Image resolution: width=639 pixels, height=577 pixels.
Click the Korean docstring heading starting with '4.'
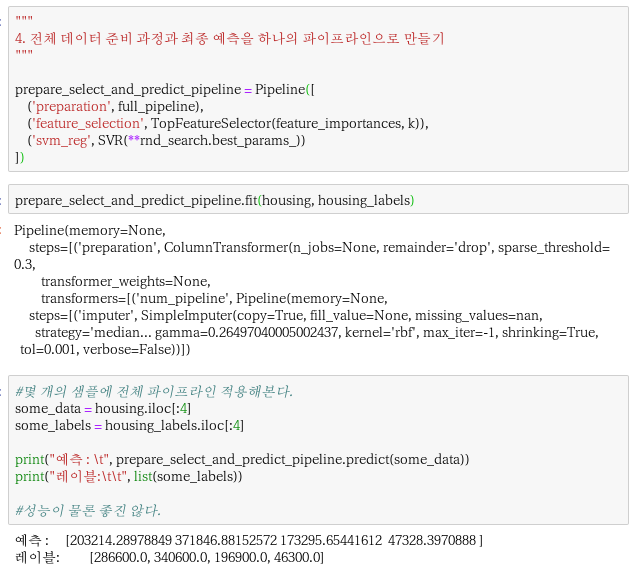[x=229, y=38]
